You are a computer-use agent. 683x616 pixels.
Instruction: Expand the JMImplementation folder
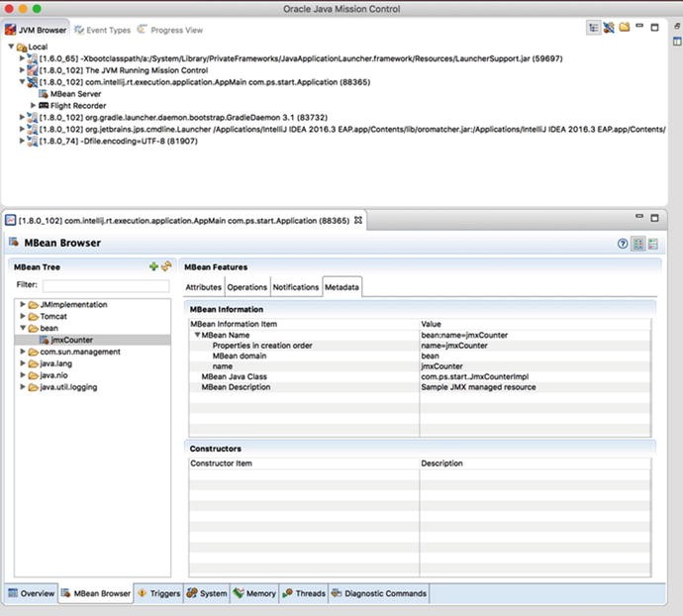click(x=22, y=304)
